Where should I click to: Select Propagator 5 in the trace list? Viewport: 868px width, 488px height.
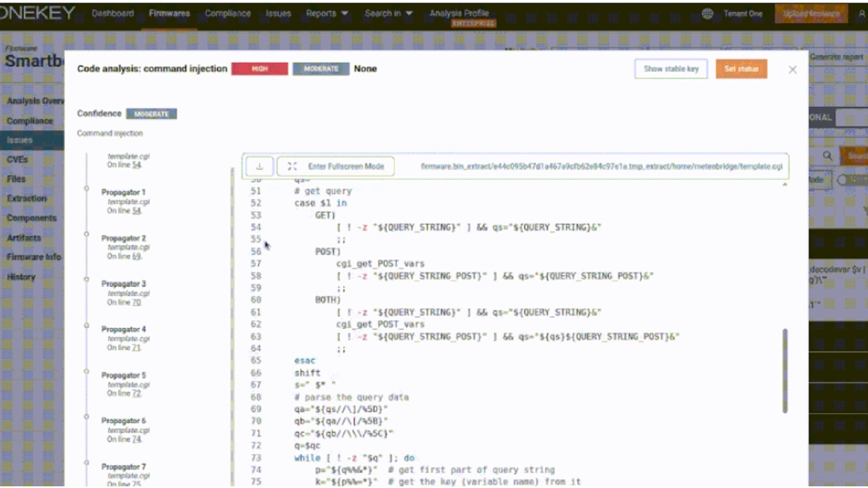point(123,375)
